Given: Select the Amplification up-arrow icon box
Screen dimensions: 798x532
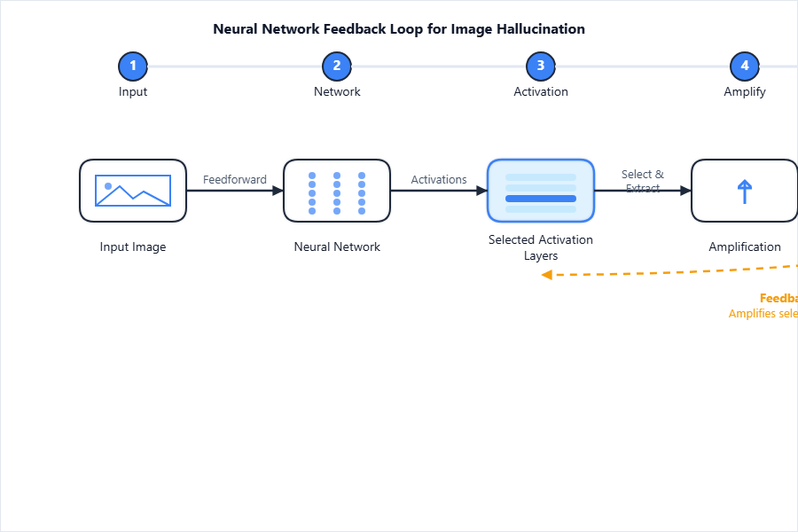Looking at the screenshot, I should [x=745, y=191].
